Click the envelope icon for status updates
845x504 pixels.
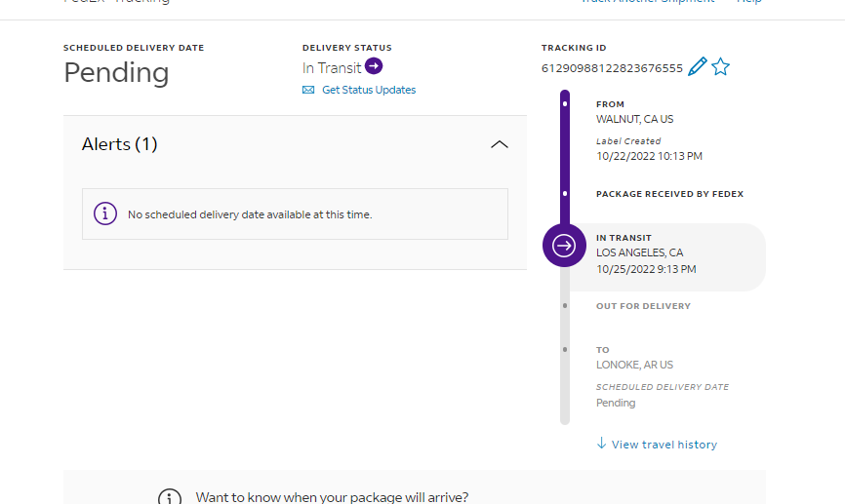[x=308, y=90]
